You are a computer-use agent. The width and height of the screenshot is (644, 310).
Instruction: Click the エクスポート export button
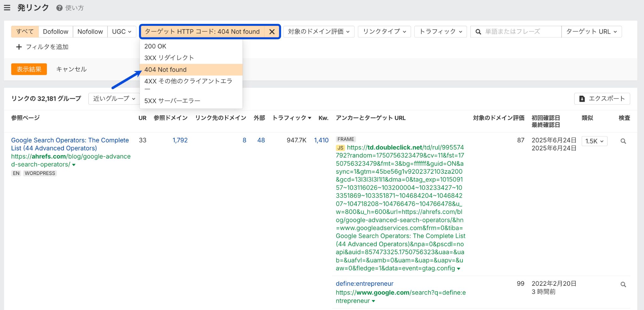pyautogui.click(x=602, y=99)
